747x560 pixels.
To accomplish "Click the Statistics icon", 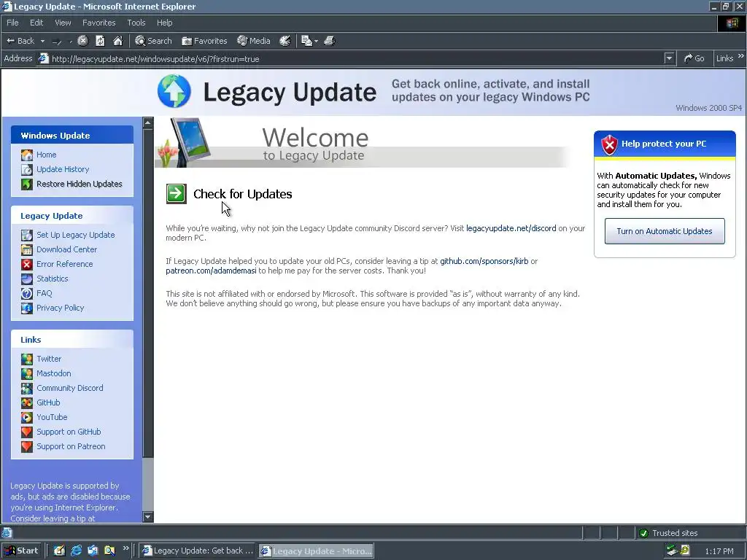I will (27, 279).
